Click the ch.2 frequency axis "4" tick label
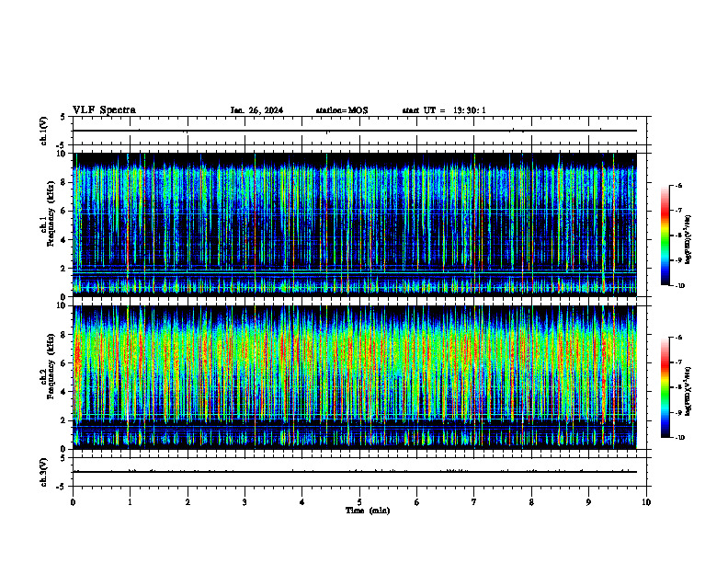This screenshot has height=563, width=728. (63, 392)
